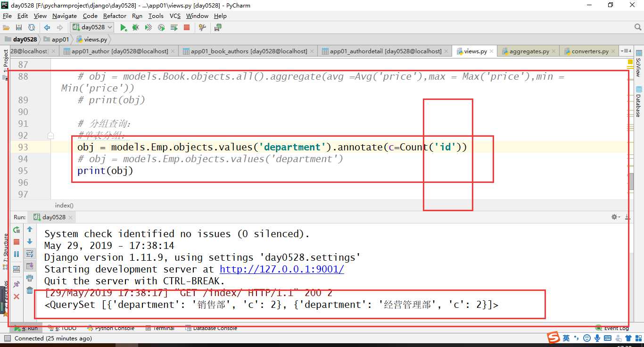The image size is (644, 347).
Task: Rerun day0528 in the Run panel
Action: [17, 230]
